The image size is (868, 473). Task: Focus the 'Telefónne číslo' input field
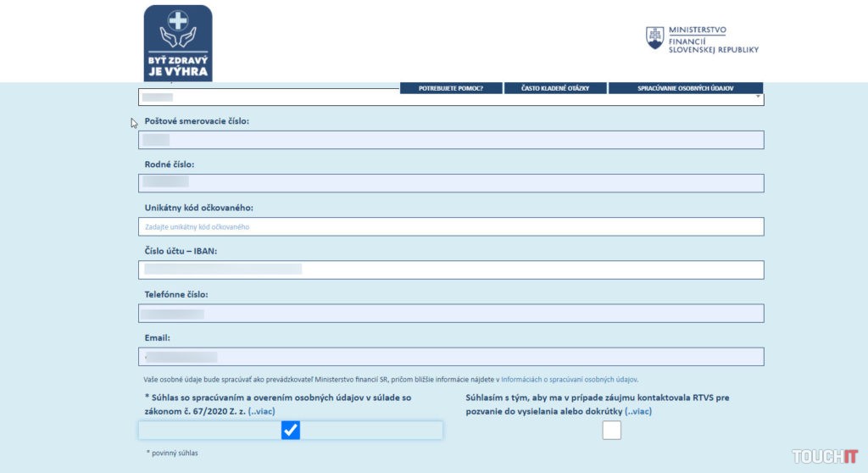pyautogui.click(x=451, y=313)
